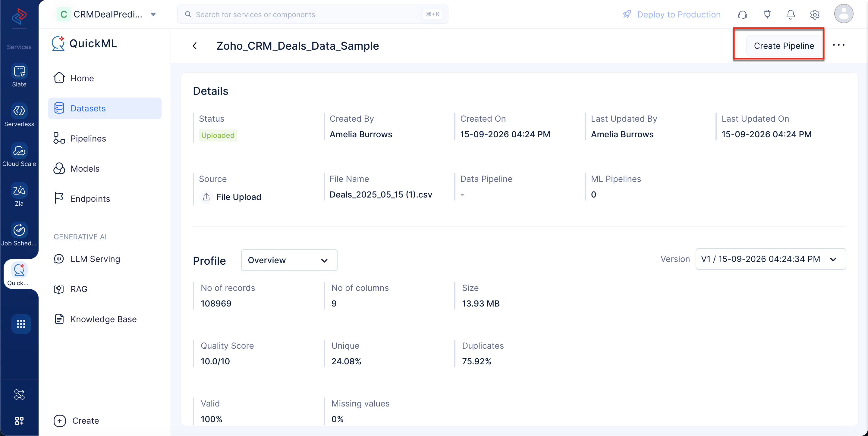
Task: Click the Quality Score 10.0/10 value
Action: (215, 361)
